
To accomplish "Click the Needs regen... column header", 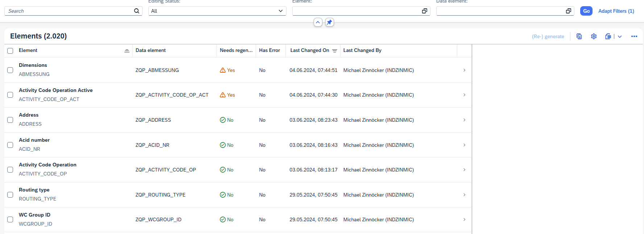I will 236,51.
